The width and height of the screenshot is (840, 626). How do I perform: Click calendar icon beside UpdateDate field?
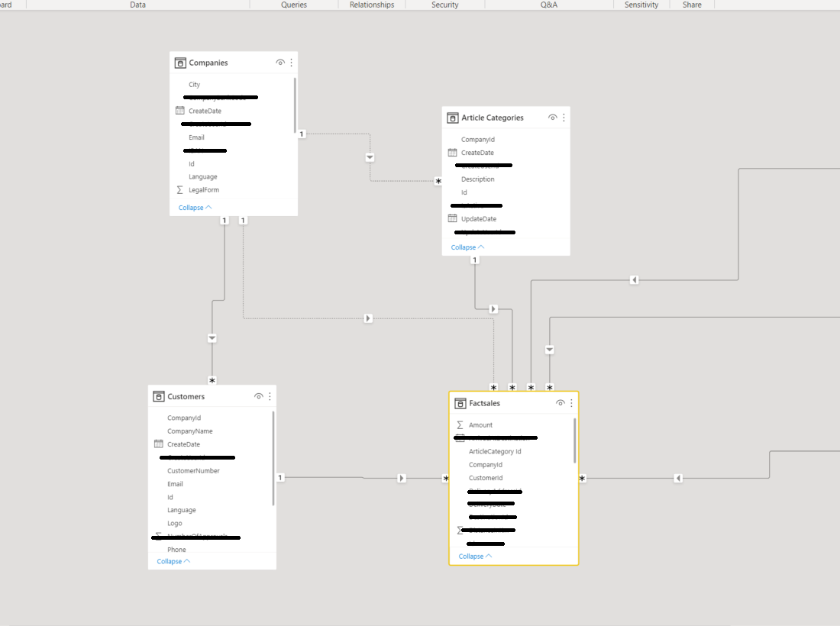(x=453, y=218)
